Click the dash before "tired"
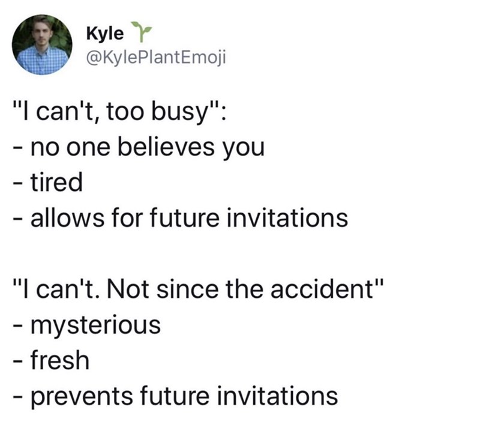 click(17, 183)
